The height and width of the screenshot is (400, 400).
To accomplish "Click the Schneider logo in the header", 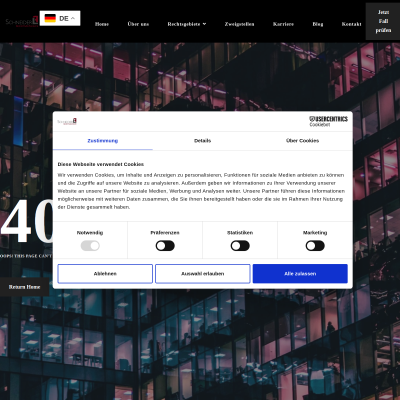I will pos(22,22).
